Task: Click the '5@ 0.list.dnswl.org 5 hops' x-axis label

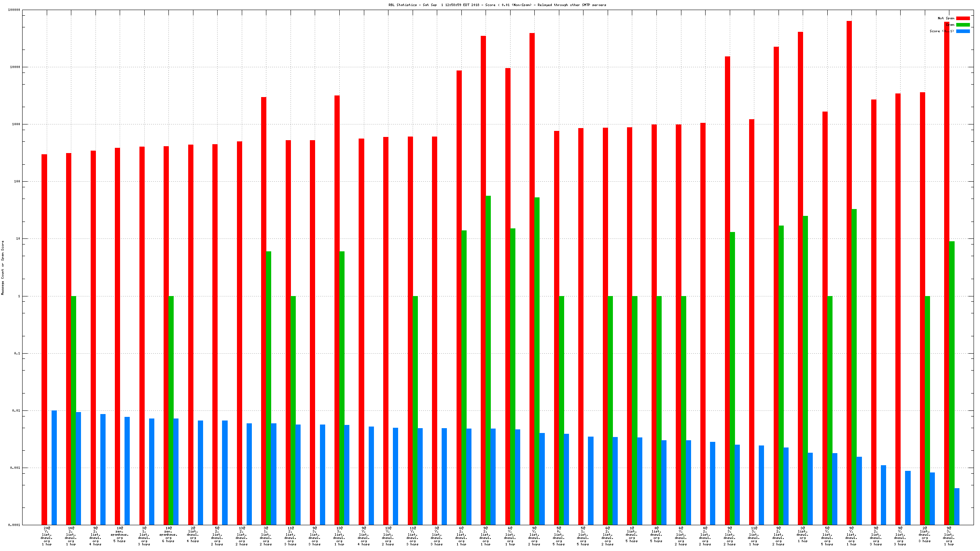Action: 559,536
